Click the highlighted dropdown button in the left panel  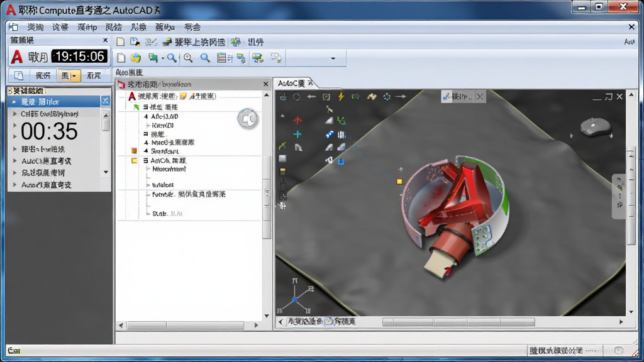click(69, 75)
